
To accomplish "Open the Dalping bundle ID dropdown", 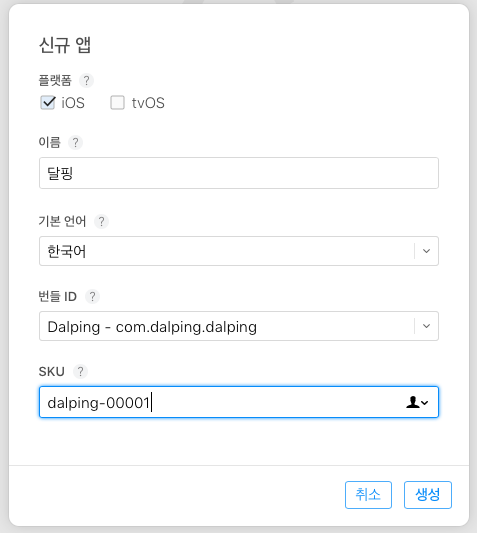I will (239, 326).
